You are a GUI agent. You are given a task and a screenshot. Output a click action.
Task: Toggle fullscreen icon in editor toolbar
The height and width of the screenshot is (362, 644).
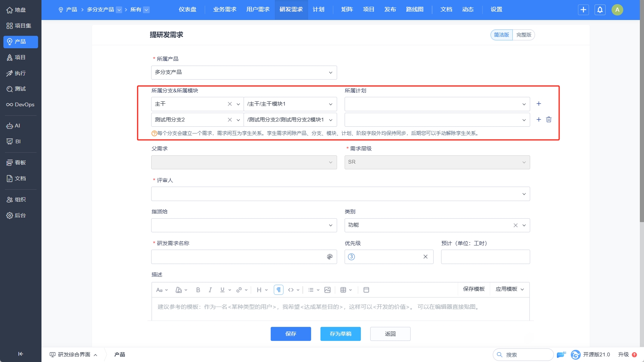366,290
